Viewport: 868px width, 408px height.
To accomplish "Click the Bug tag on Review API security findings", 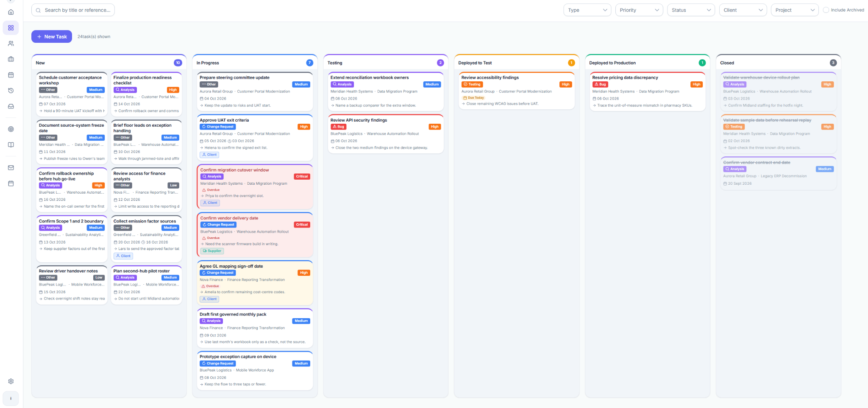I will point(339,127).
